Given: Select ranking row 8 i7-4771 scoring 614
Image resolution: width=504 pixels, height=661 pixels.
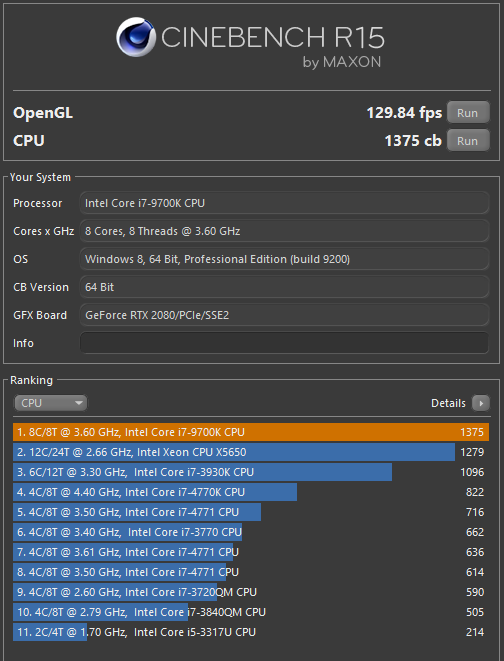Looking at the screenshot, I should click(x=251, y=572).
